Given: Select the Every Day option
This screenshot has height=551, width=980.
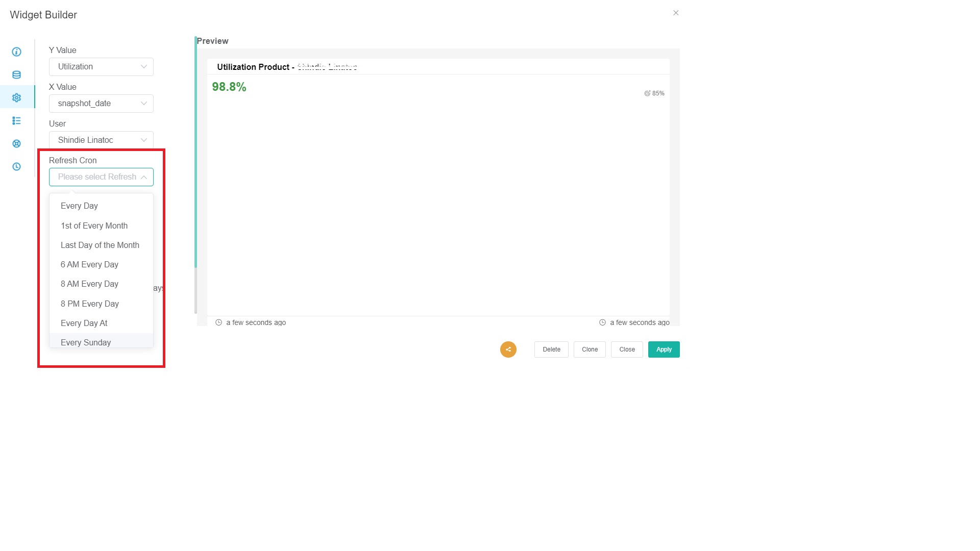Looking at the screenshot, I should coord(79,206).
